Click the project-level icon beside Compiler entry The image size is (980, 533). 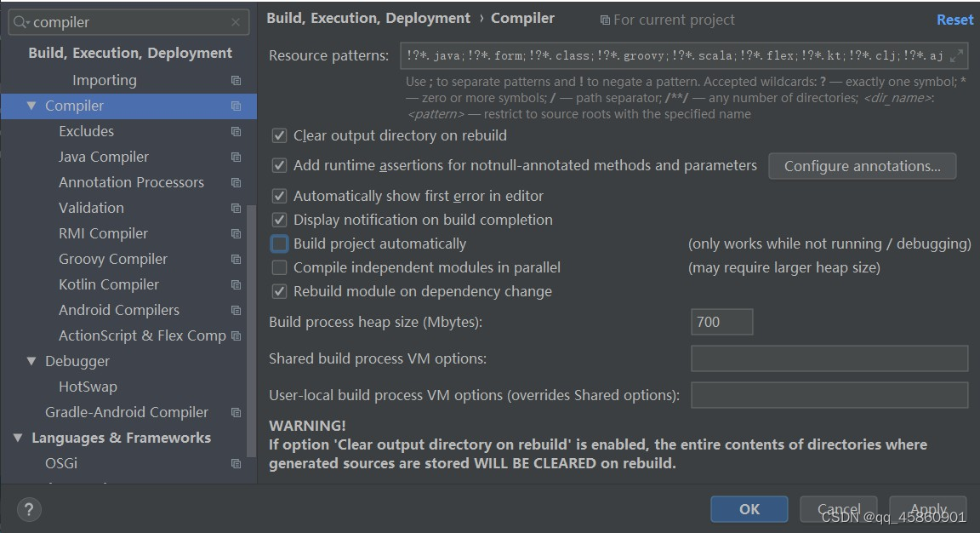(236, 106)
